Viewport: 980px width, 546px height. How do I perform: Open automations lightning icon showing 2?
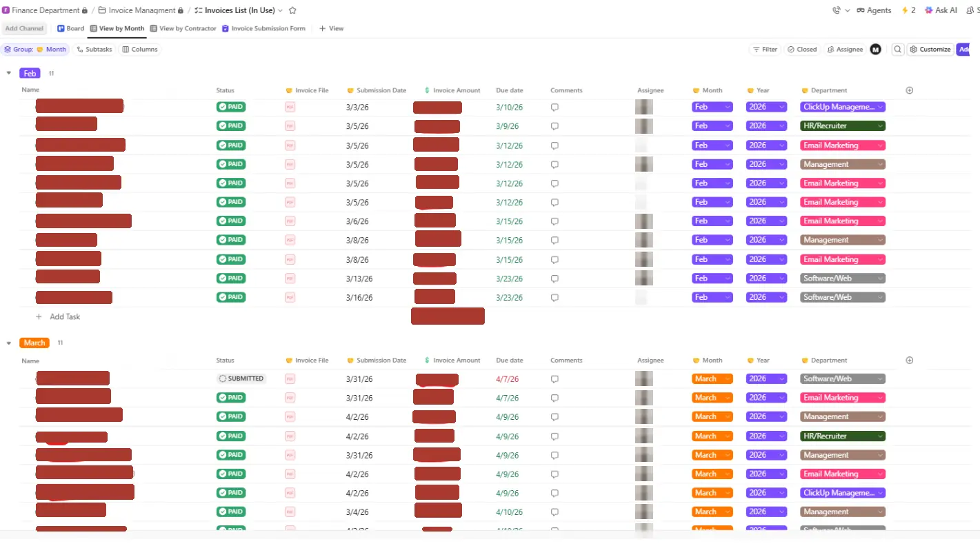(908, 10)
